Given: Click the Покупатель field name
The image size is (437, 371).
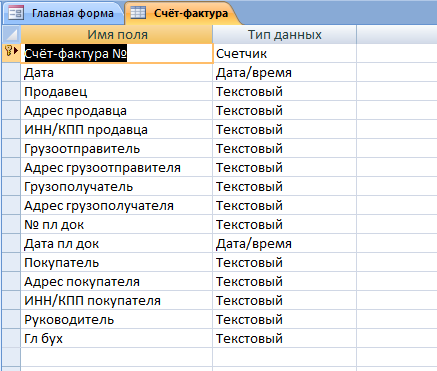Looking at the screenshot, I should (117, 262).
